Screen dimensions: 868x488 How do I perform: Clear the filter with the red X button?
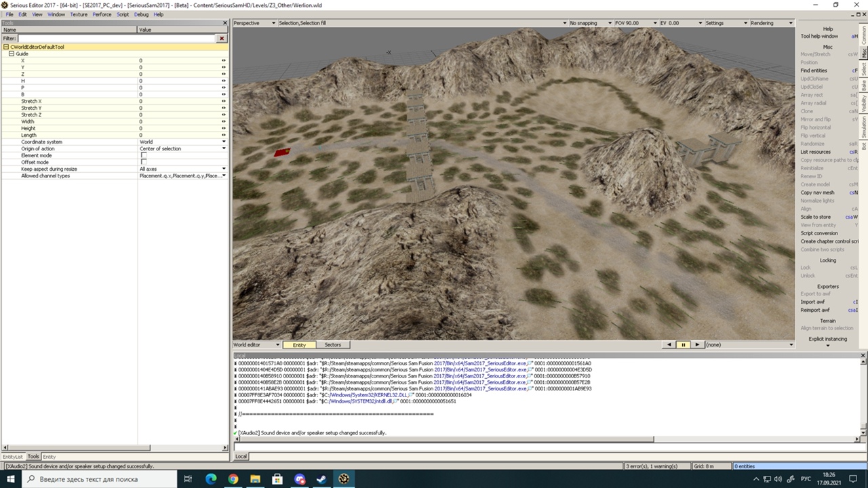click(222, 39)
